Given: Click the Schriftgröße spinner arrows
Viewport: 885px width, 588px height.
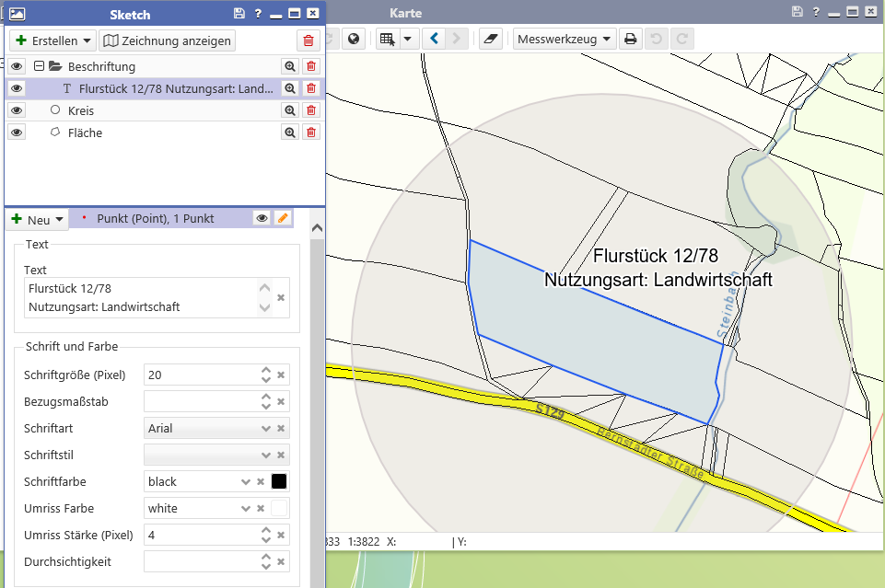Looking at the screenshot, I should click(266, 375).
